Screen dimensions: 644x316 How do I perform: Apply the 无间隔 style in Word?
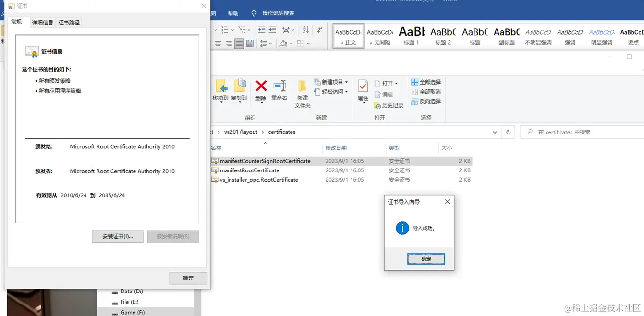pos(380,36)
